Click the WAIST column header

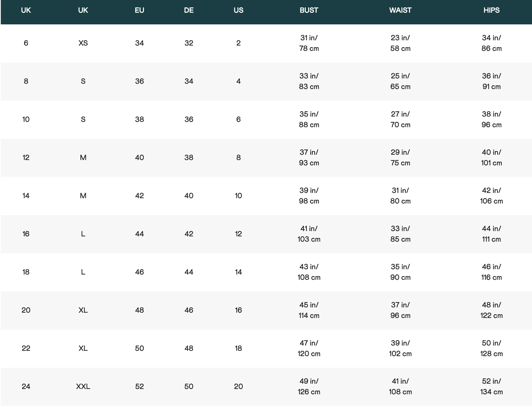coord(400,10)
